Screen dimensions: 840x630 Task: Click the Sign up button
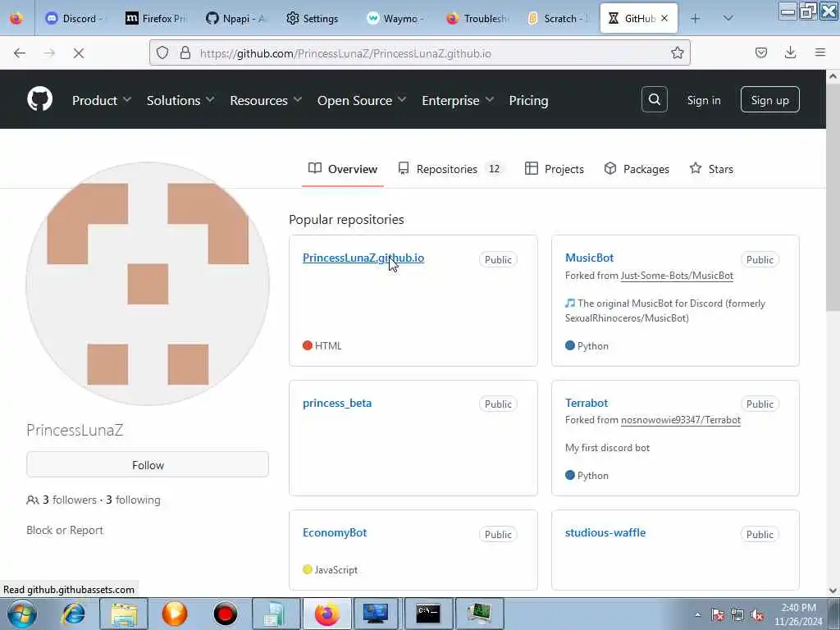769,99
